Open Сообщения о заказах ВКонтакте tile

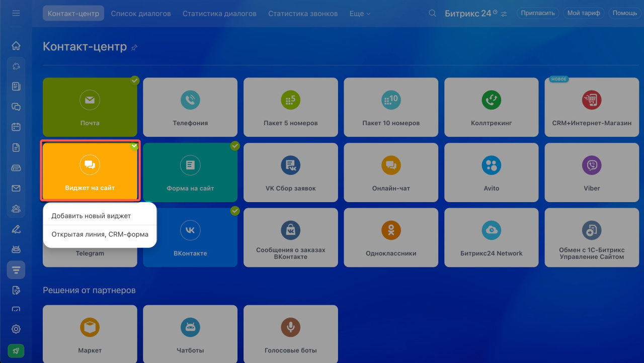coord(291,237)
